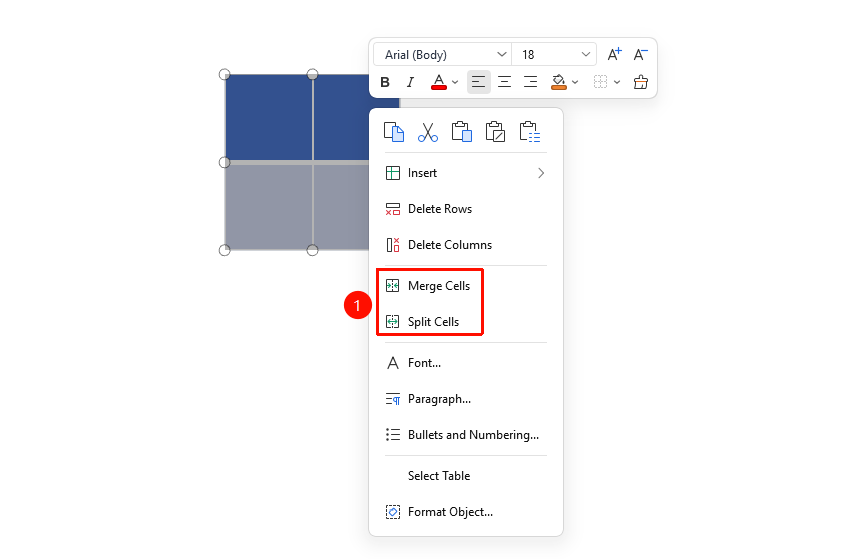Toggle Bold formatting
The image size is (866, 559).
point(385,82)
